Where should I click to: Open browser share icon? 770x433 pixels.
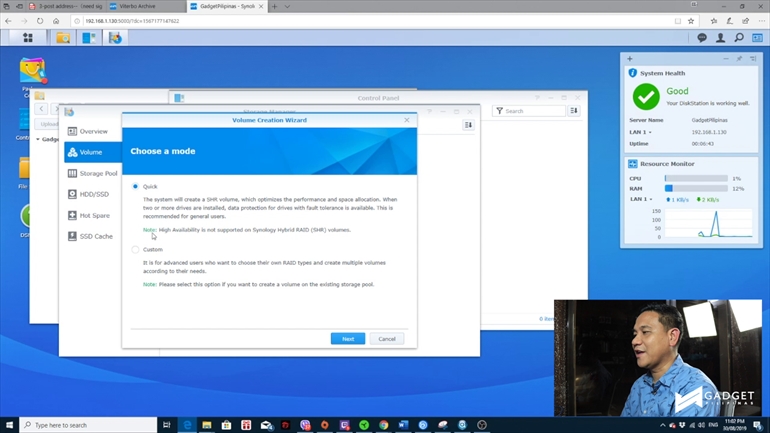click(745, 21)
